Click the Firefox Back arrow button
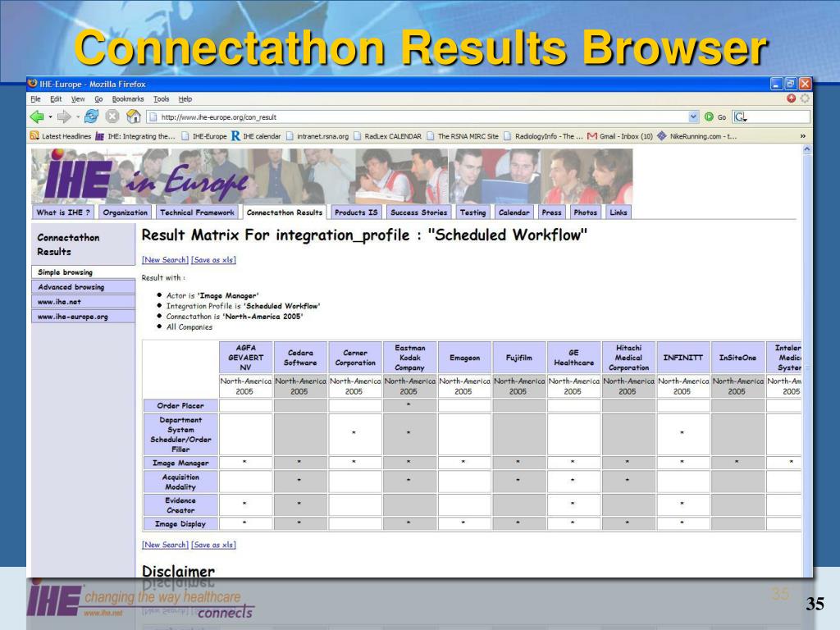The image size is (840, 630). pos(37,116)
